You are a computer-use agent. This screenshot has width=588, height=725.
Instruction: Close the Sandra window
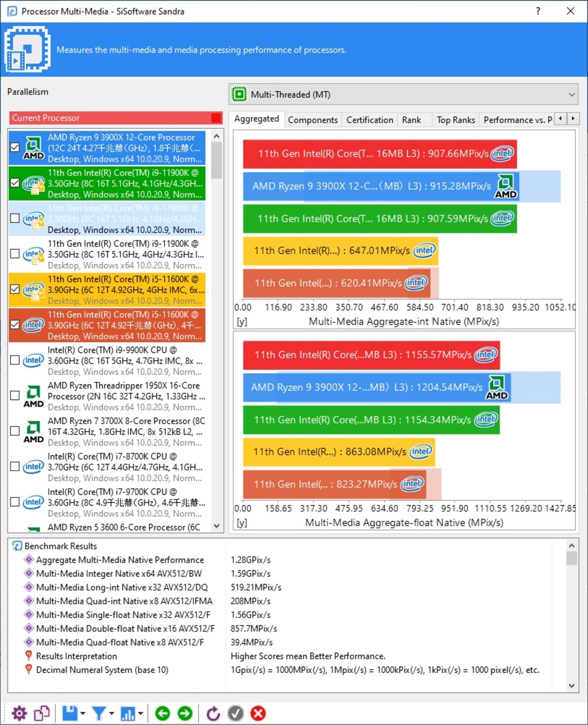tap(571, 11)
